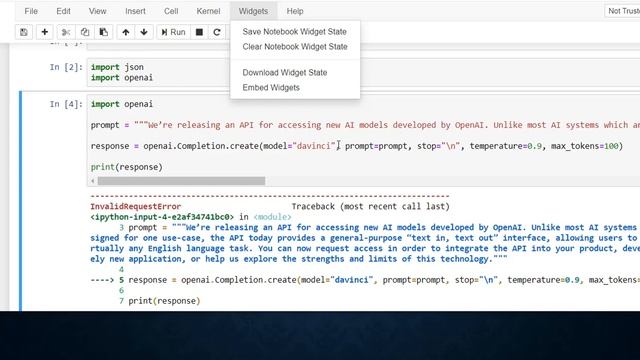Click into the 'import json' code cell

click(x=363, y=72)
